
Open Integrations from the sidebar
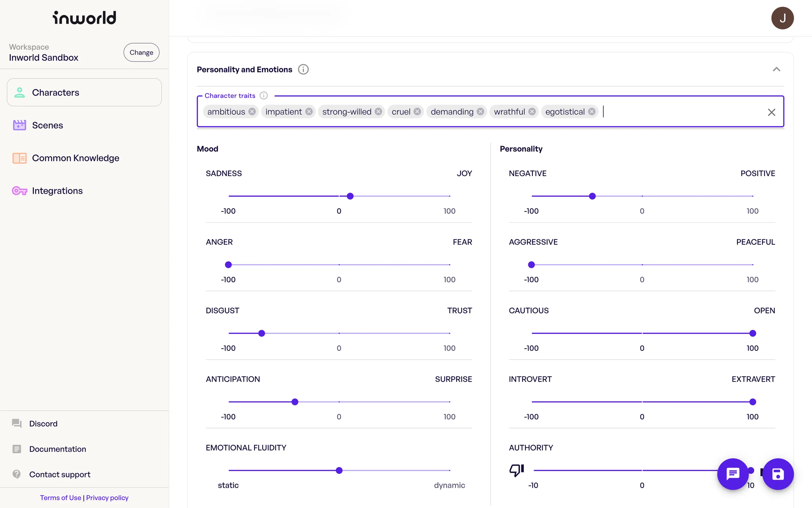click(x=57, y=191)
